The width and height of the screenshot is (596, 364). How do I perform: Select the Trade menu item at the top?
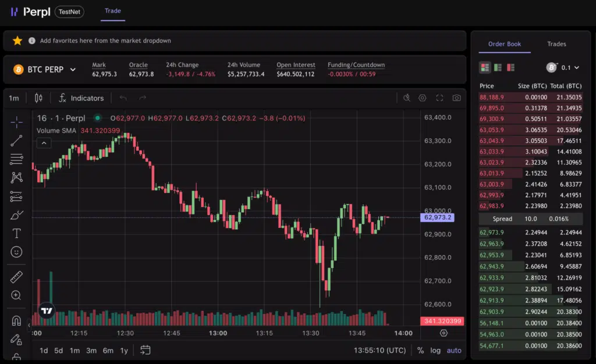[x=112, y=10]
